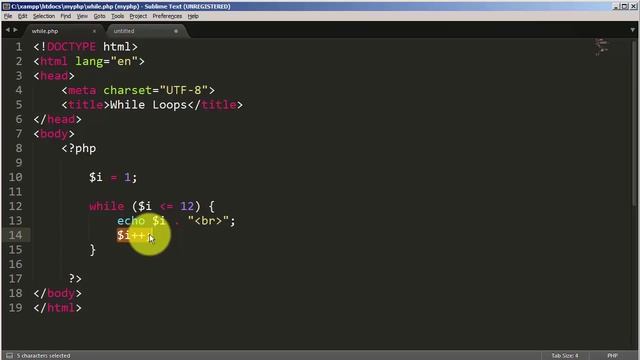Click the closing body tag on line 18
The height and width of the screenshot is (360, 640).
coord(58,293)
